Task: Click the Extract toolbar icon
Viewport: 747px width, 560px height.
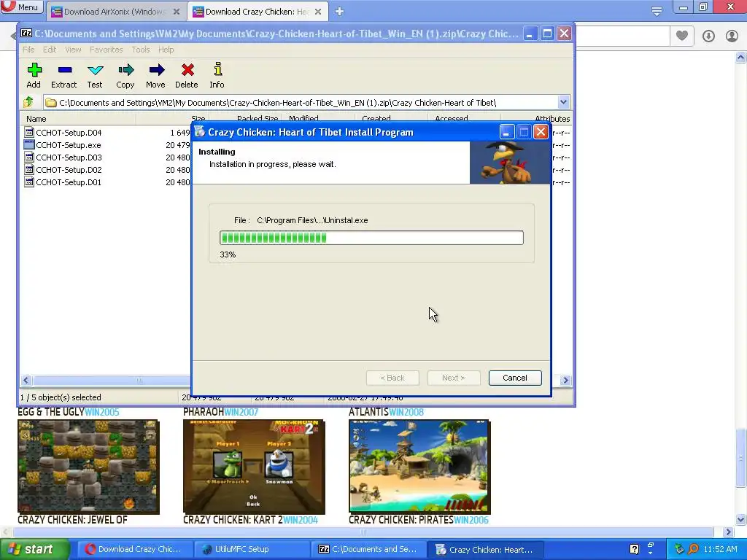Action: [x=64, y=75]
